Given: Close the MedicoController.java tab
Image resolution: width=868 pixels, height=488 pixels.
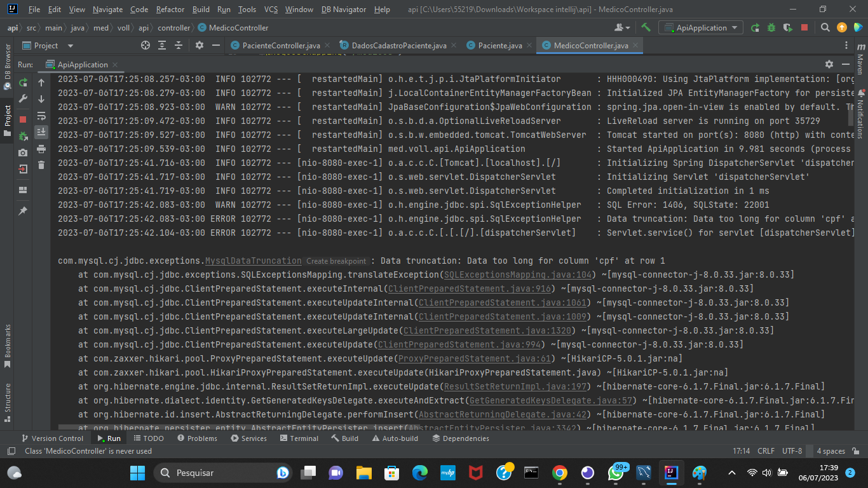Looking at the screenshot, I should click(634, 45).
